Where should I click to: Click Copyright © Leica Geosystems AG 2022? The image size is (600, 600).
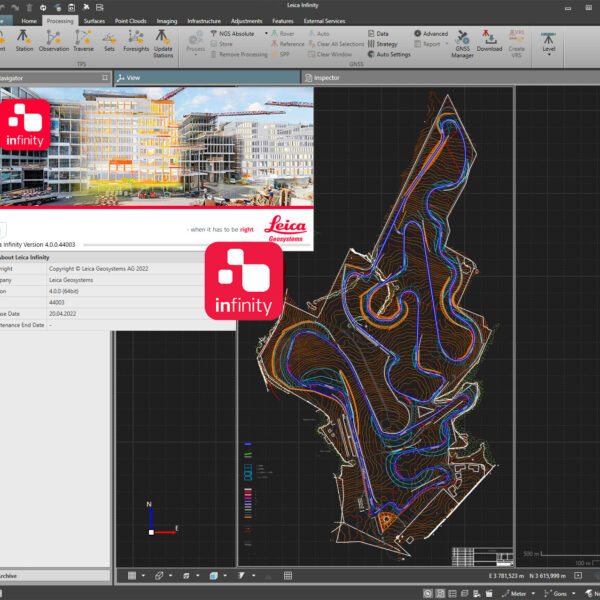click(99, 269)
